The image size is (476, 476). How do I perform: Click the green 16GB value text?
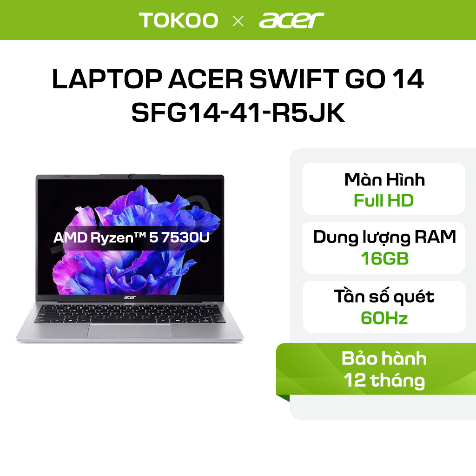[x=384, y=258]
